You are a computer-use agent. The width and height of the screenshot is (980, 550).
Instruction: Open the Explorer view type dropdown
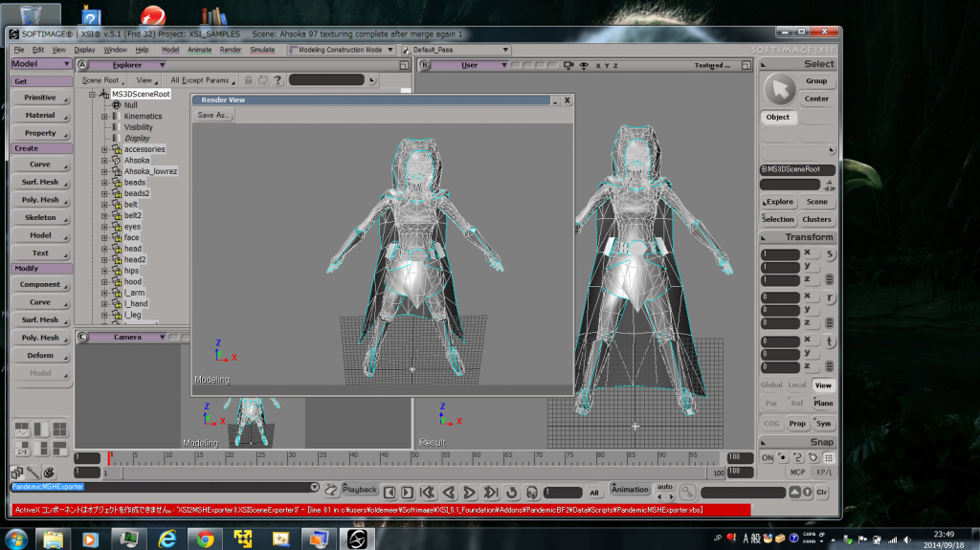click(x=128, y=65)
